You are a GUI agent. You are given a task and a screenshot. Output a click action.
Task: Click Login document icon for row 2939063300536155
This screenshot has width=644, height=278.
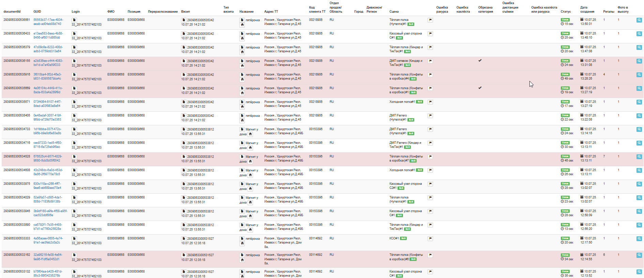point(74,61)
